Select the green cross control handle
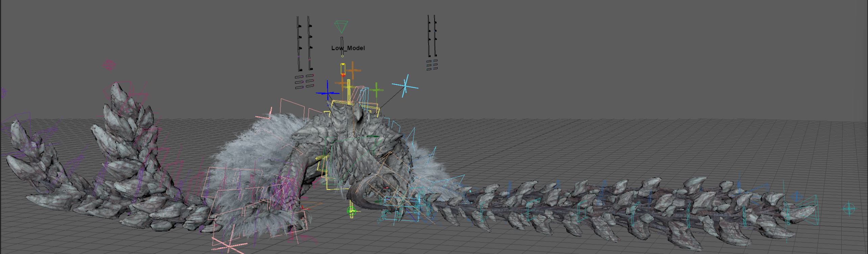The image size is (868, 254). point(376,90)
